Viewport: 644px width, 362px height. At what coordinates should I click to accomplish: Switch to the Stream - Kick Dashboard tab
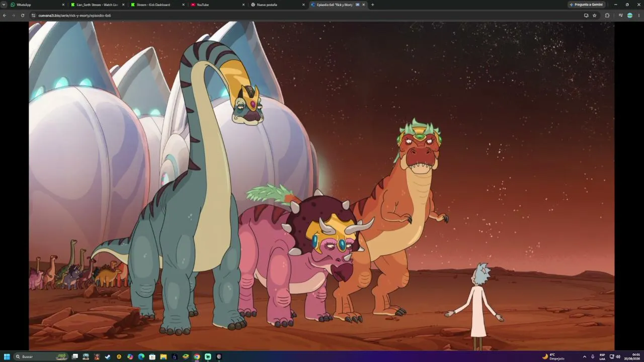(x=157, y=5)
